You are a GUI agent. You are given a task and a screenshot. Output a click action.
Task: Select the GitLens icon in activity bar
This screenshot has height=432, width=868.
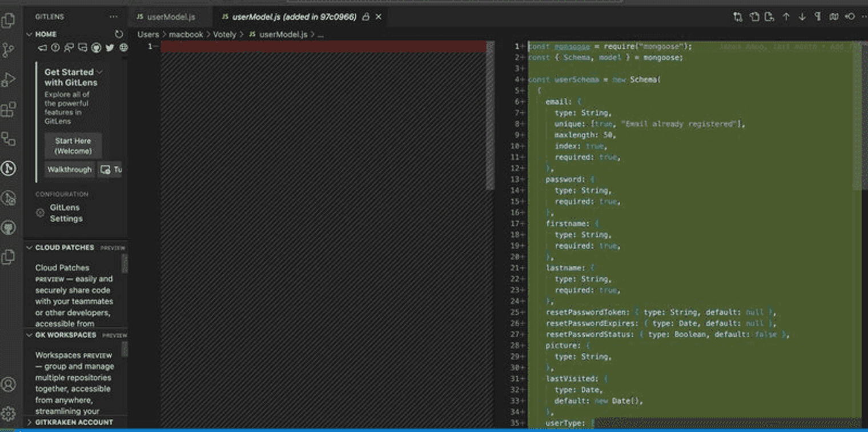(x=9, y=168)
